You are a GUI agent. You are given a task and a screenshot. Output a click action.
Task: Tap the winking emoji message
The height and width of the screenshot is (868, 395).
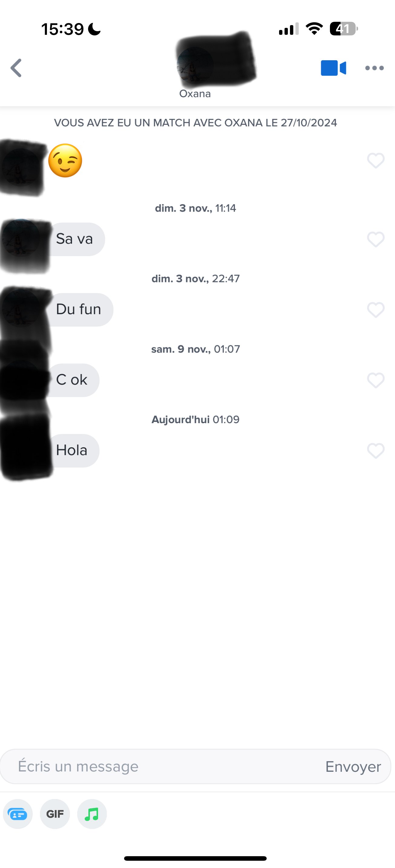[x=65, y=161]
